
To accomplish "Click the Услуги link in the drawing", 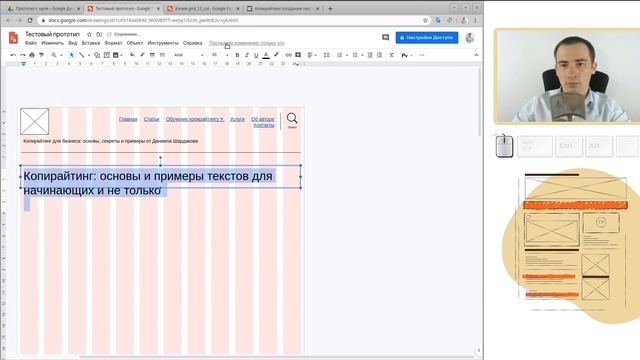I will [237, 119].
